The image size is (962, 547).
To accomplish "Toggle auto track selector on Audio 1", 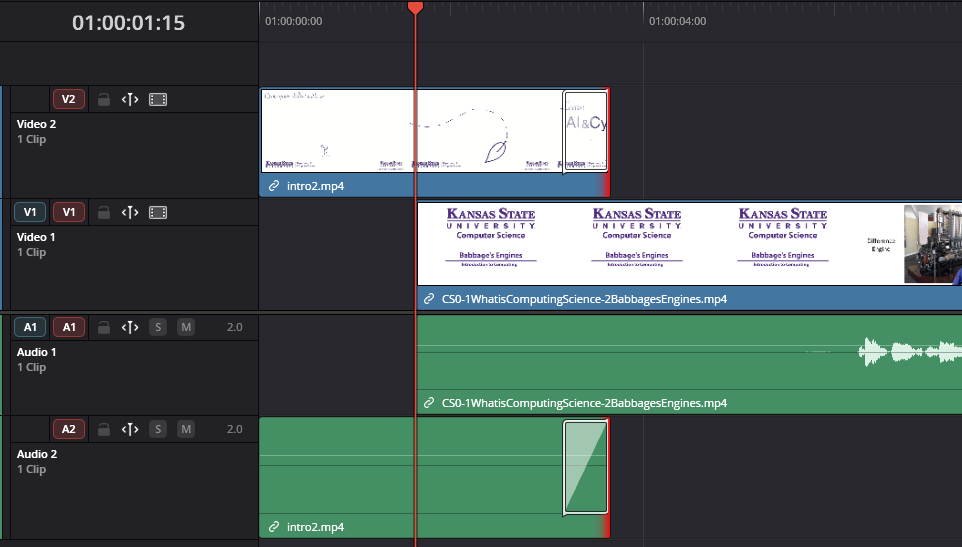I will pos(130,327).
